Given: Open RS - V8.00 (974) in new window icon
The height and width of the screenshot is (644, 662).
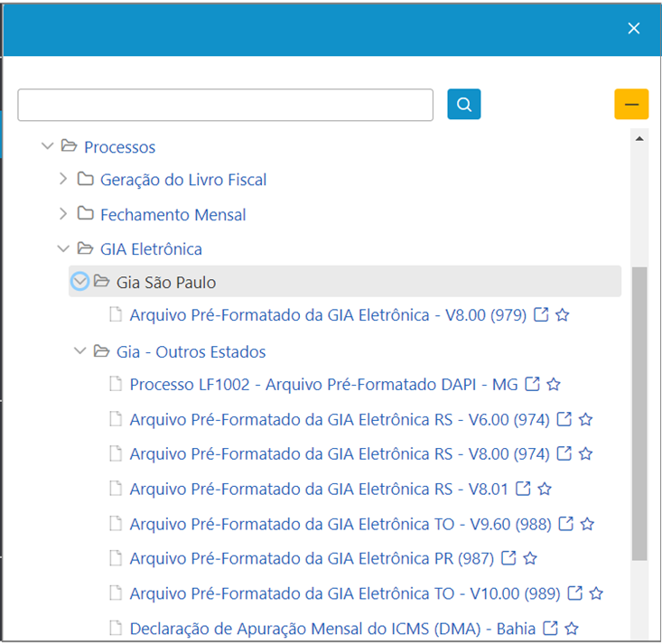Looking at the screenshot, I should (x=564, y=453).
